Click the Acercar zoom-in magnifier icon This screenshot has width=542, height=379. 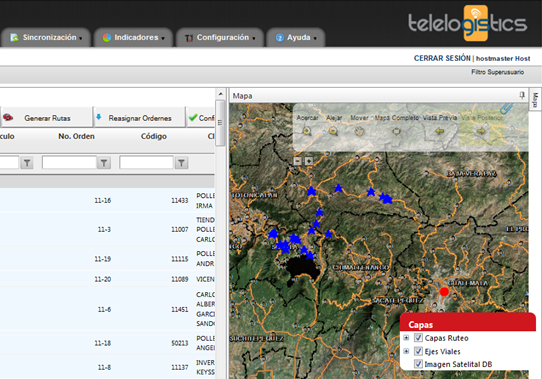click(307, 131)
